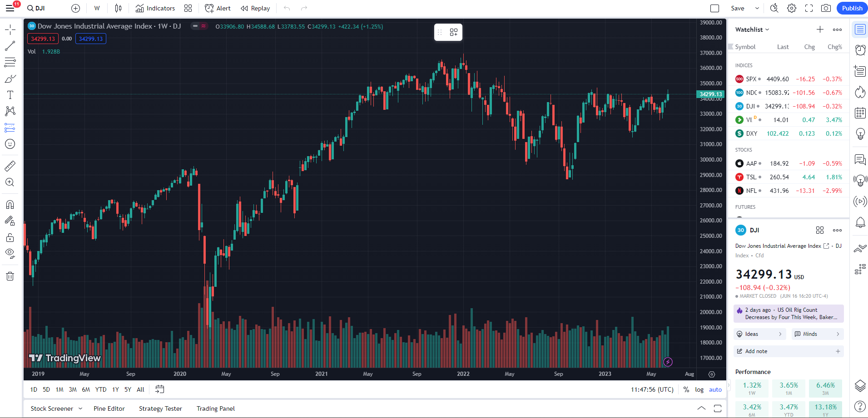The height and width of the screenshot is (418, 868).
Task: Open Ideas for DJI
Action: 760,334
